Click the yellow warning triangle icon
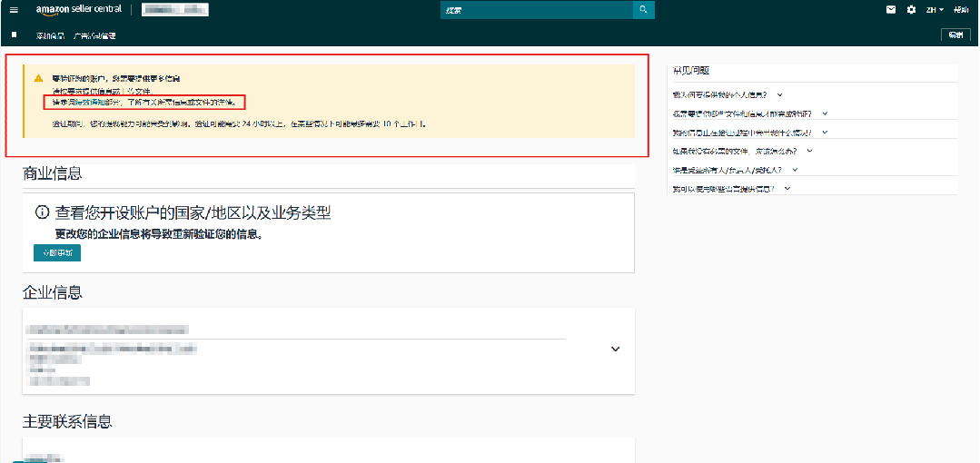The width and height of the screenshot is (980, 463). point(38,79)
